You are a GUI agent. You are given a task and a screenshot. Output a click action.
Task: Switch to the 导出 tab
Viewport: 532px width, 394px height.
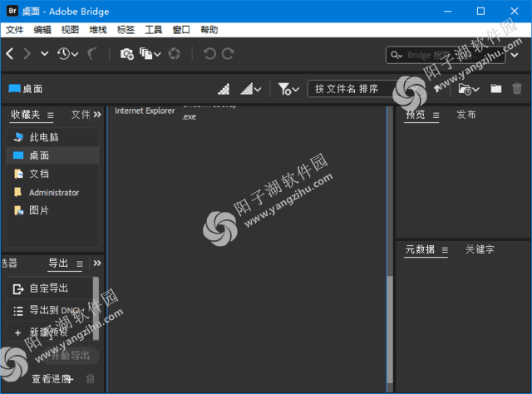point(58,263)
